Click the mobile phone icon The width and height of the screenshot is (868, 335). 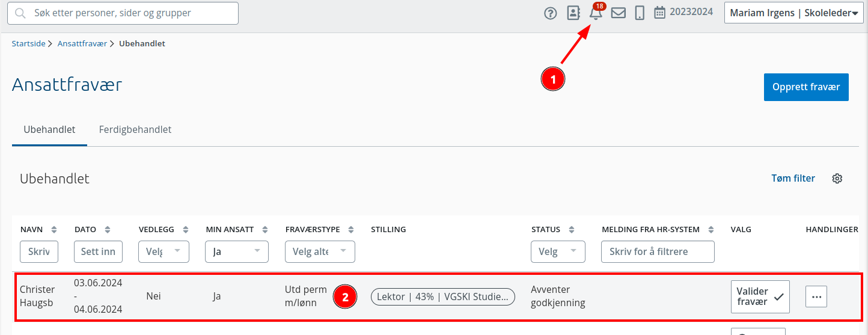tap(640, 13)
